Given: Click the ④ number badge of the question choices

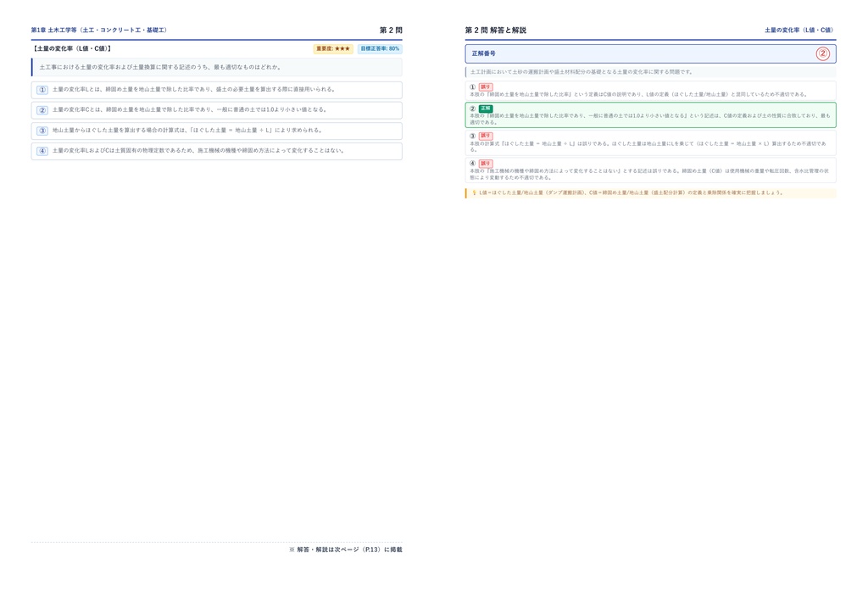Looking at the screenshot, I should coord(42,151).
